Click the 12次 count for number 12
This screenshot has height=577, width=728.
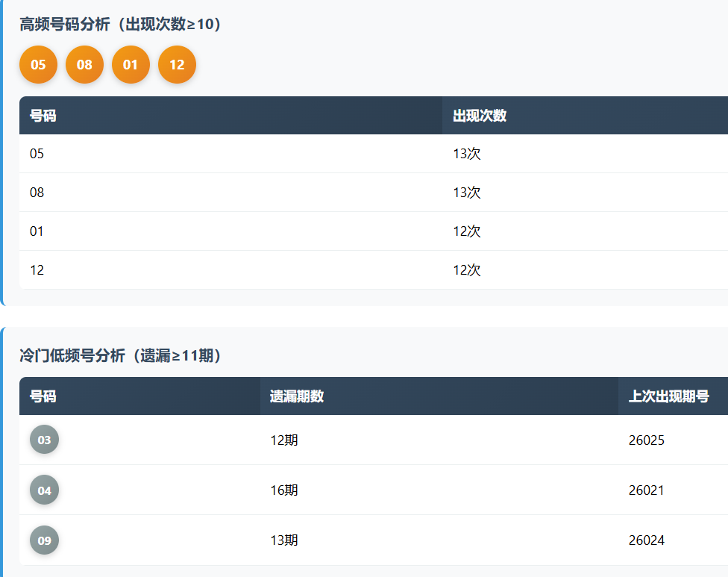467,270
